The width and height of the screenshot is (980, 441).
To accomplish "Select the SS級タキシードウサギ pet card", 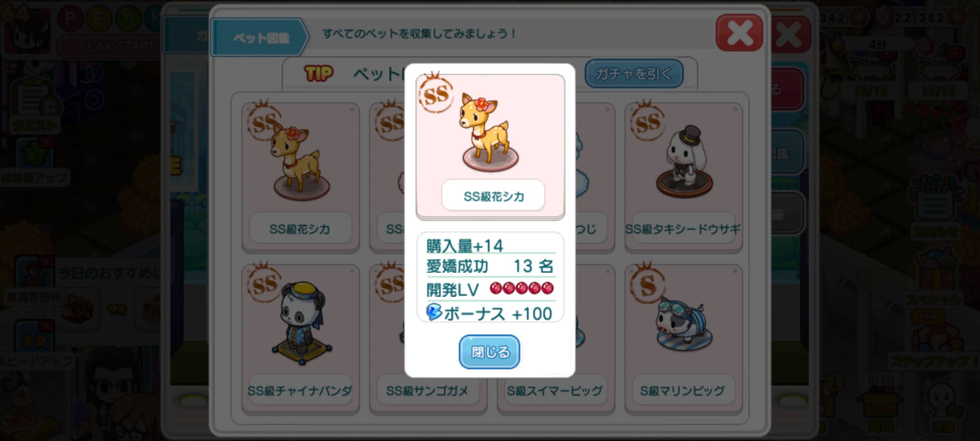I will [684, 177].
